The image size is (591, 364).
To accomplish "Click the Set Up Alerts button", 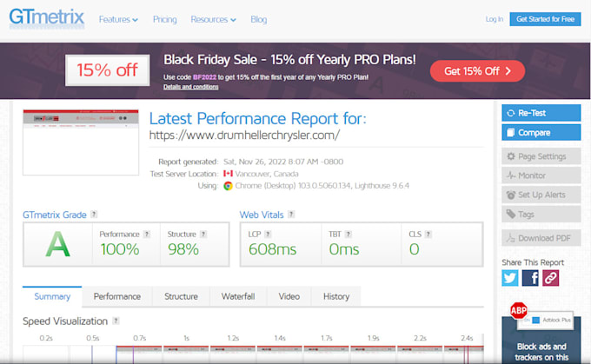I will click(541, 195).
